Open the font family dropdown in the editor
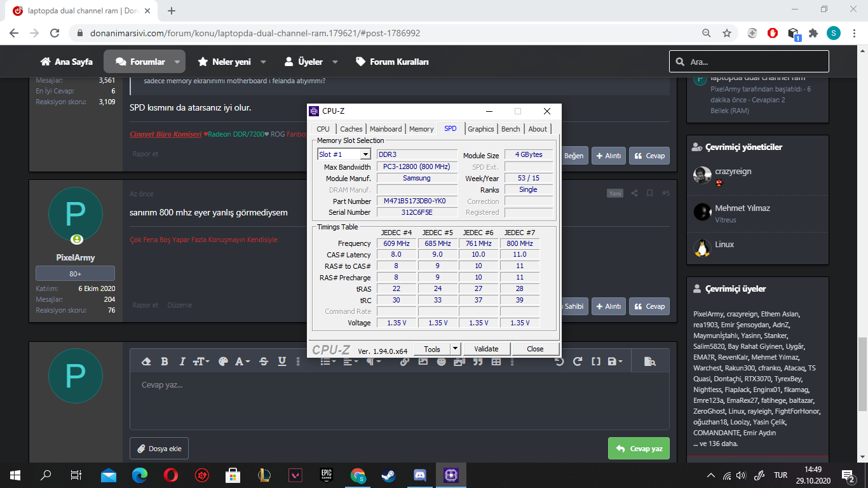 tap(243, 362)
